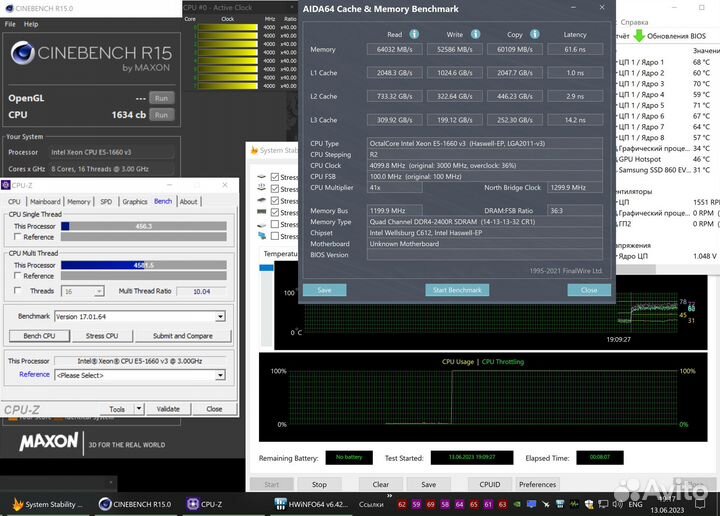Expand taskbar toolbar overflow chevron

coord(389,496)
